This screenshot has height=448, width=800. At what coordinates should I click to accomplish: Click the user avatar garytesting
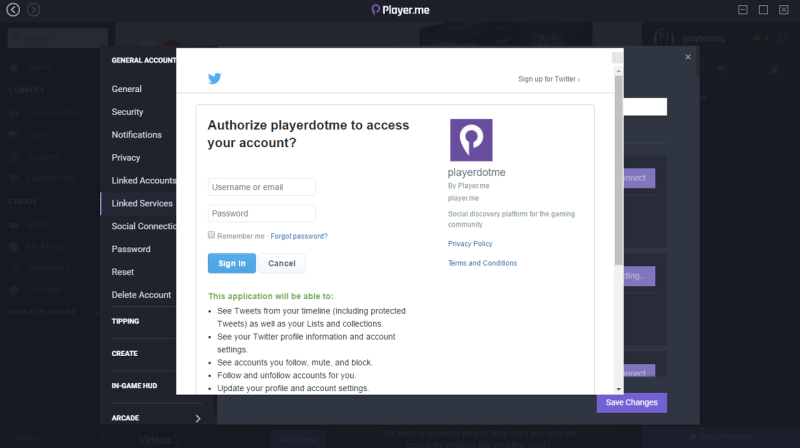(x=664, y=38)
